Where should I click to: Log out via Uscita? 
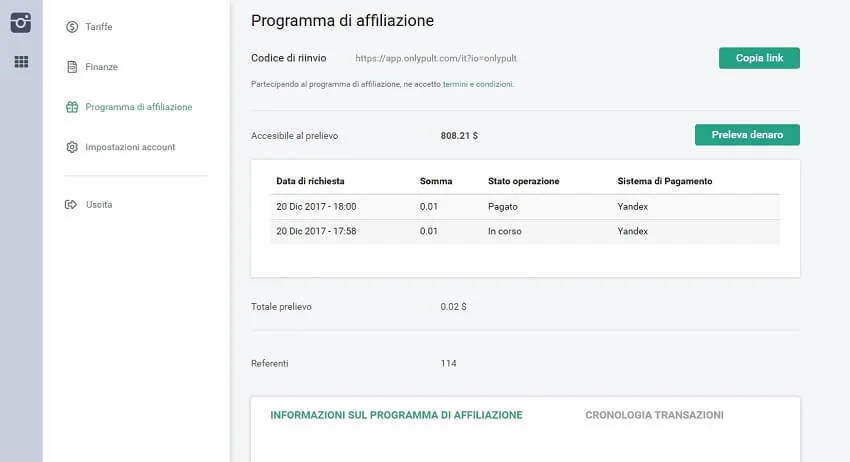click(99, 204)
